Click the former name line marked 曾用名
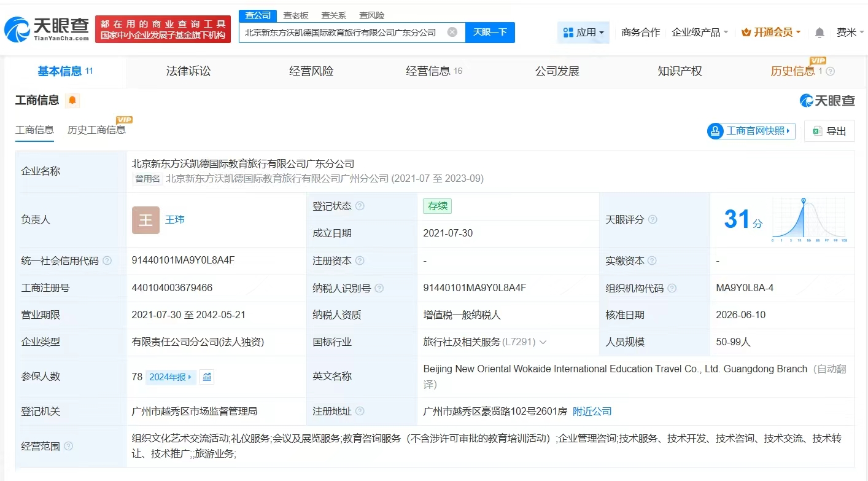This screenshot has height=481, width=868. [x=308, y=179]
